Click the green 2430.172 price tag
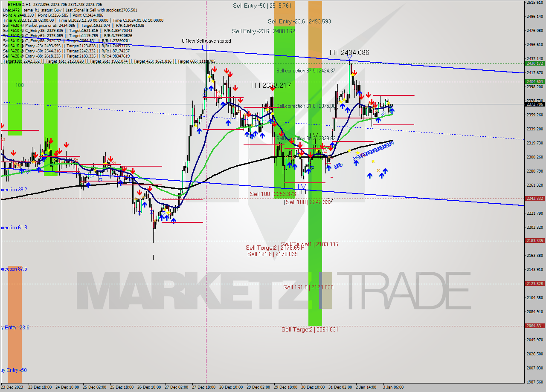Image resolution: width=546 pixels, height=392 pixels. [534, 63]
